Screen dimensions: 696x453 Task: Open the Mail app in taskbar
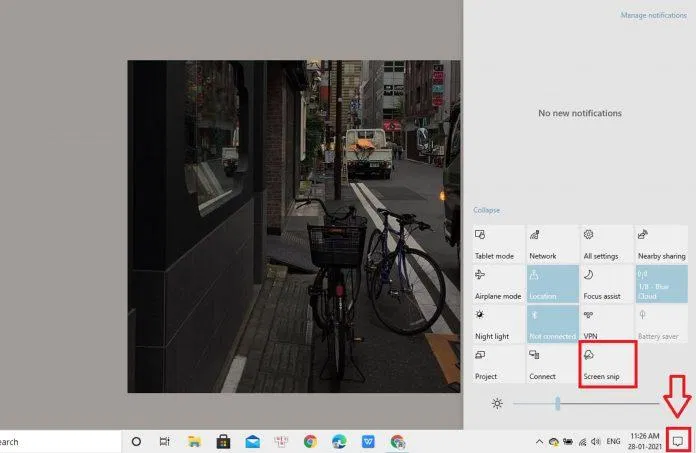coord(253,441)
